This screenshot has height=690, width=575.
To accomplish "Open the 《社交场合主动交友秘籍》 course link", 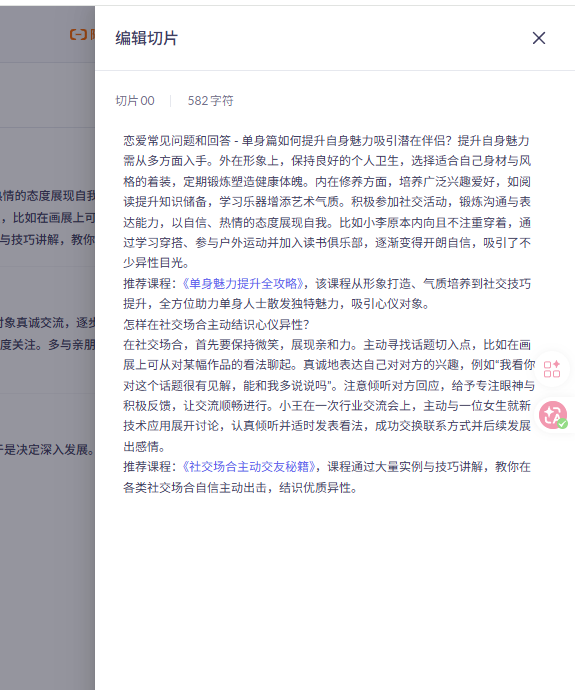I will click(249, 466).
